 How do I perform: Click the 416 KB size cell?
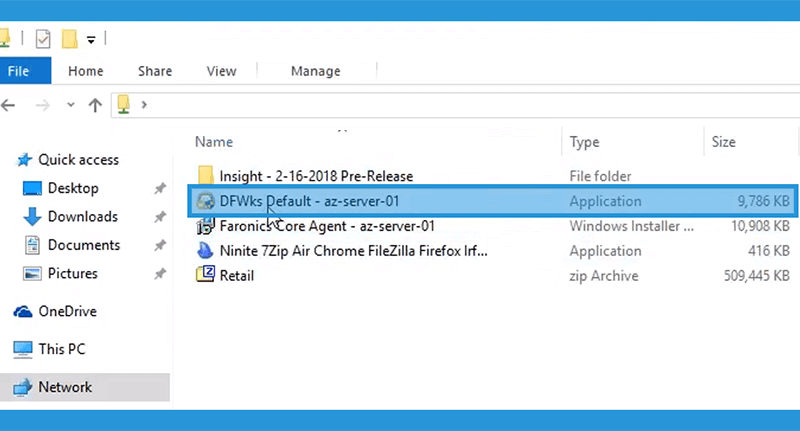(x=768, y=251)
